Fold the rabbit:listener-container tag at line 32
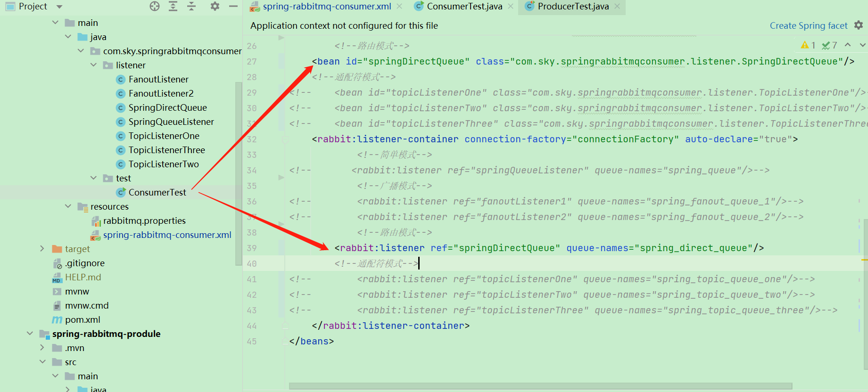The height and width of the screenshot is (392, 868). (x=285, y=139)
